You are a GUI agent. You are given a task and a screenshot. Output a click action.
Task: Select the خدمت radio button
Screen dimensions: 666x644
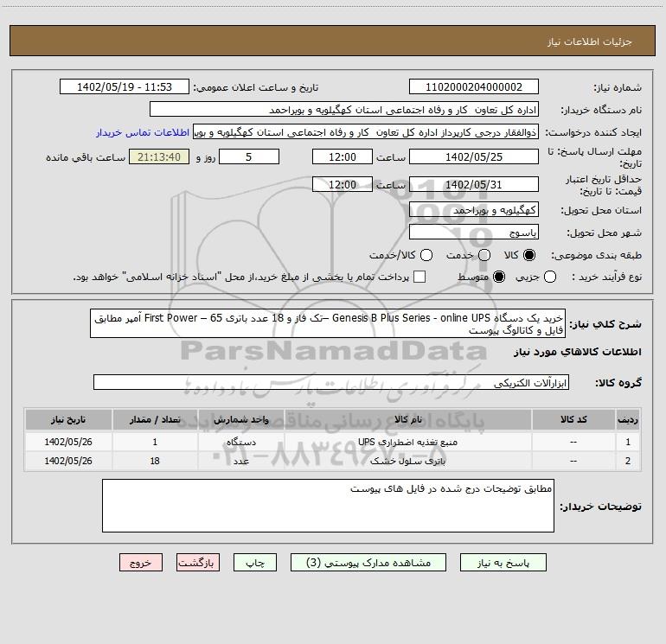click(484, 255)
